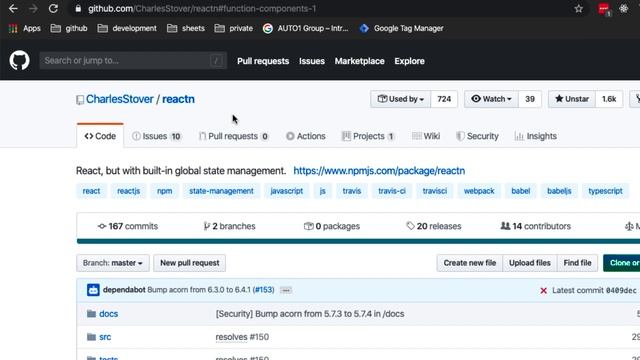This screenshot has width=640, height=360.
Task: Open the red extension icon in browser toolbar
Action: [x=603, y=9]
